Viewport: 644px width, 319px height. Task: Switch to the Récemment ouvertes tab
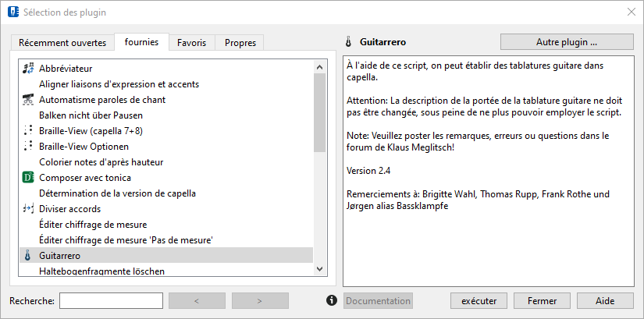tap(62, 42)
